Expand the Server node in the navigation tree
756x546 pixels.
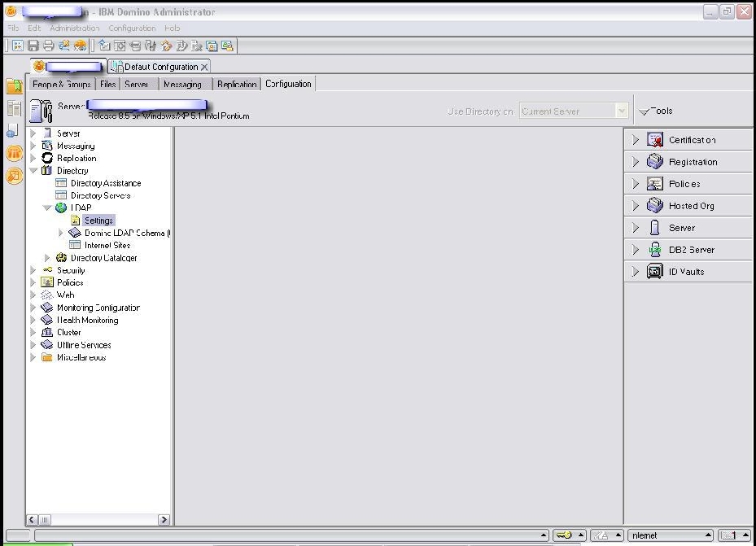(x=33, y=133)
